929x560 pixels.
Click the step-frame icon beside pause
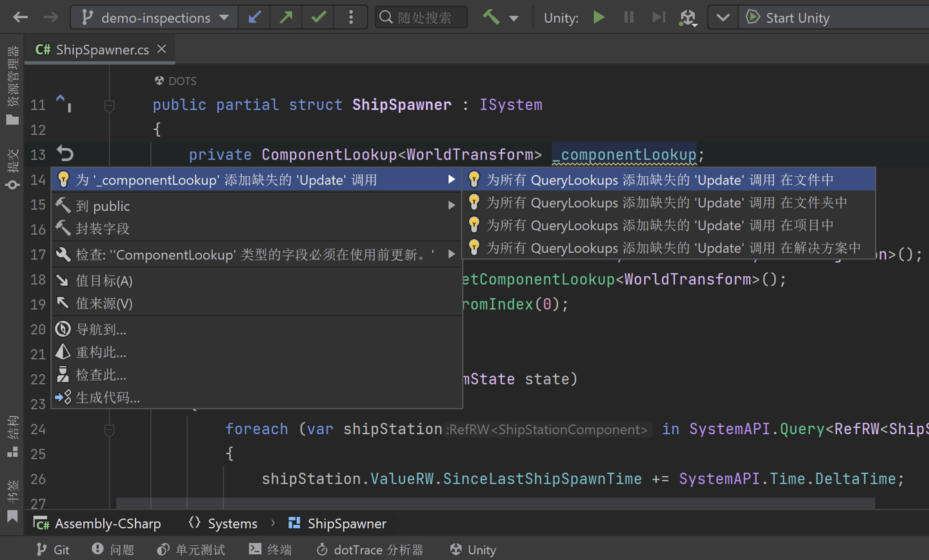[659, 17]
